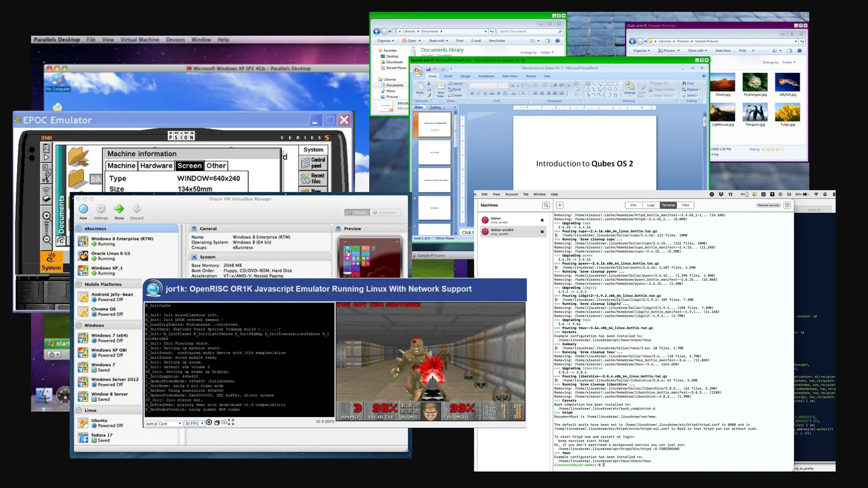Click the Office button in PowerPoint
868x488 pixels.
(418, 72)
